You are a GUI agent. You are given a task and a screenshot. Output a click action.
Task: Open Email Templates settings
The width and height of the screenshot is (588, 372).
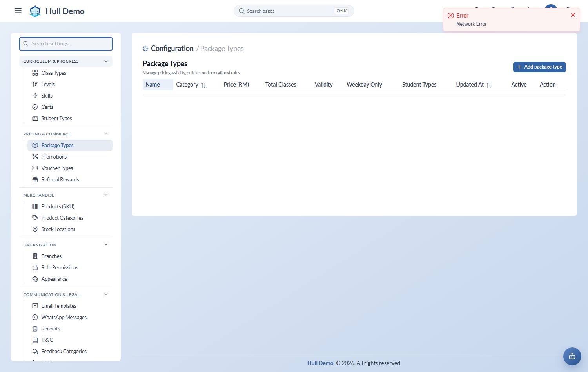point(70,306)
